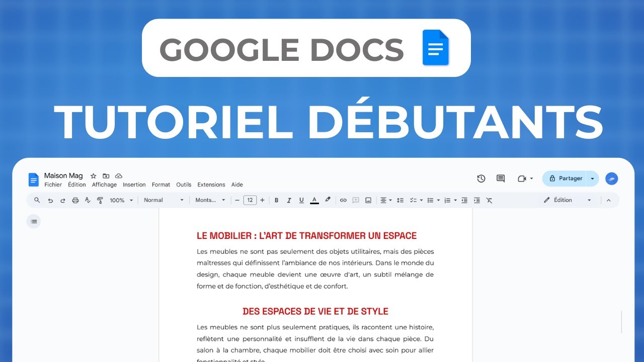Increase the indent

[x=477, y=200]
